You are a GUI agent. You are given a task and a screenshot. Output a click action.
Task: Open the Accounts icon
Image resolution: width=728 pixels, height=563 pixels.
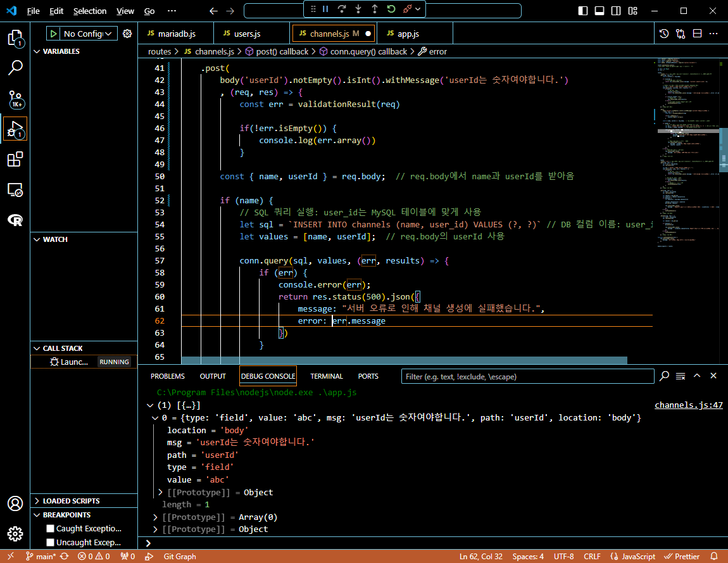point(15,503)
